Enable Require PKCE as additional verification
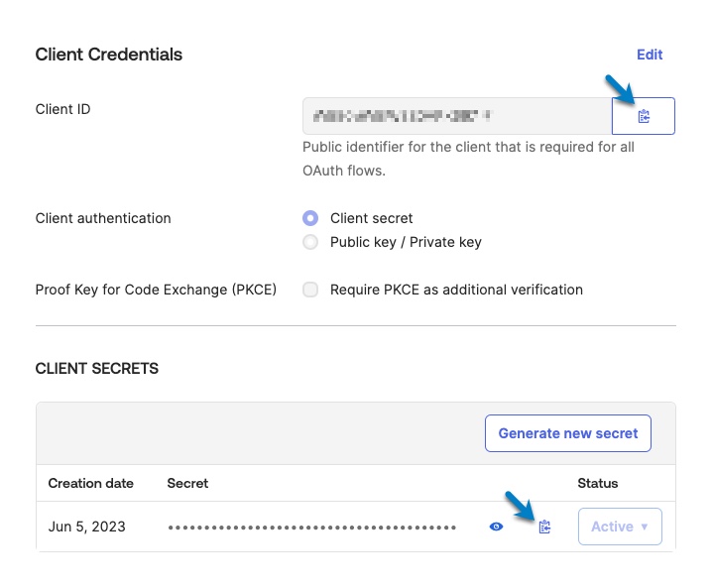Screen dimensions: 712x588 tap(310, 290)
